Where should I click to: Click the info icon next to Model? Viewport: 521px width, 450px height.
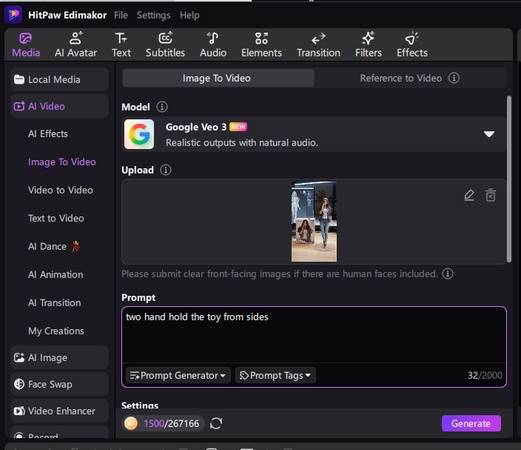(162, 107)
